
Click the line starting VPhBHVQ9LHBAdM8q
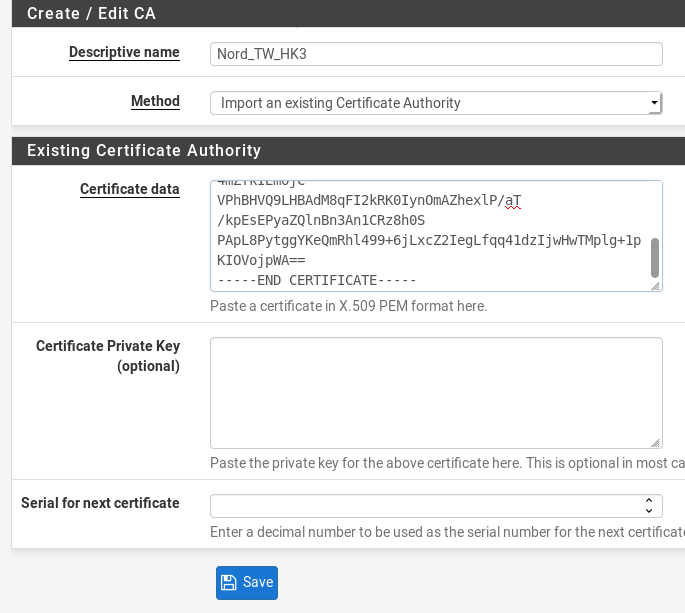point(369,201)
